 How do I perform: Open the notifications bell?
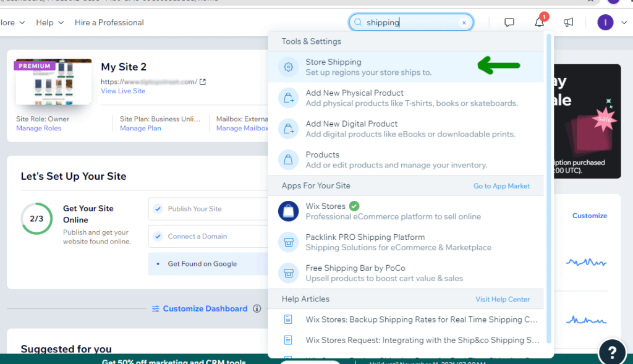pos(539,22)
